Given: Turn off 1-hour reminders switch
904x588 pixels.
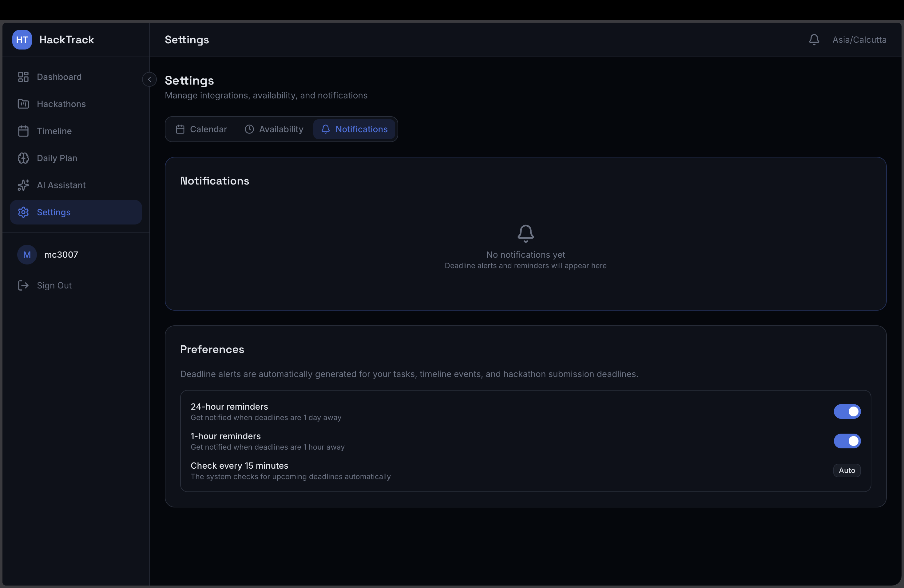Looking at the screenshot, I should point(847,441).
